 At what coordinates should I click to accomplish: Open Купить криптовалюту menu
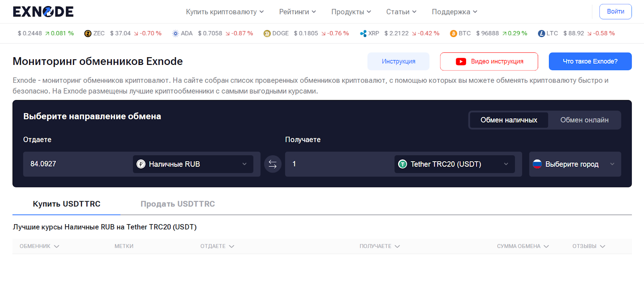click(225, 12)
